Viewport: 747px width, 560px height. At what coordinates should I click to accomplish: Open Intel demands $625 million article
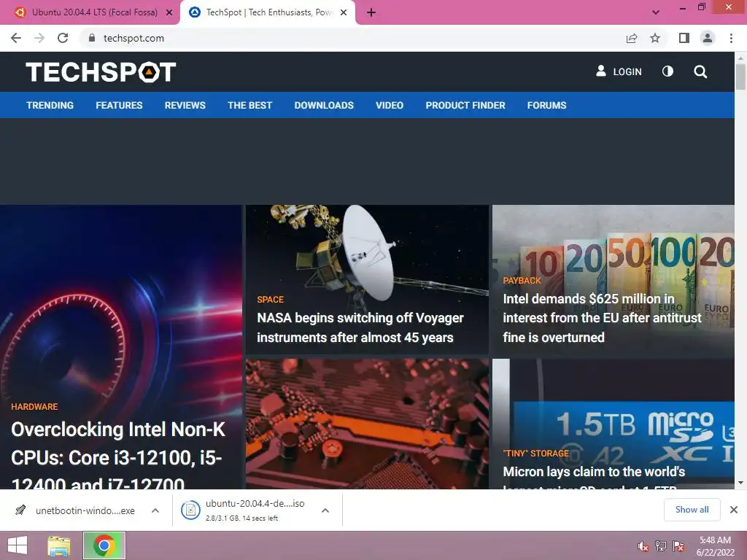pos(602,318)
